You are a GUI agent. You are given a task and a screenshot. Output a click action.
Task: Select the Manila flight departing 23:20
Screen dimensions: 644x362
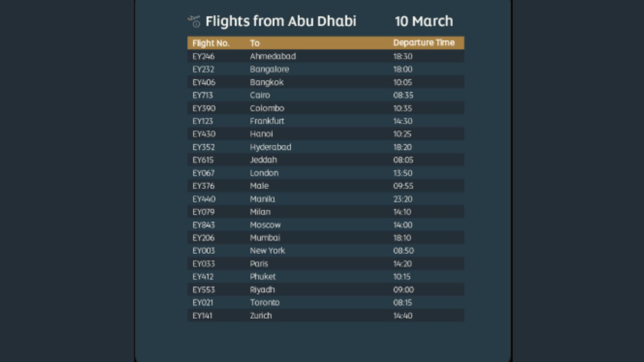click(x=325, y=199)
